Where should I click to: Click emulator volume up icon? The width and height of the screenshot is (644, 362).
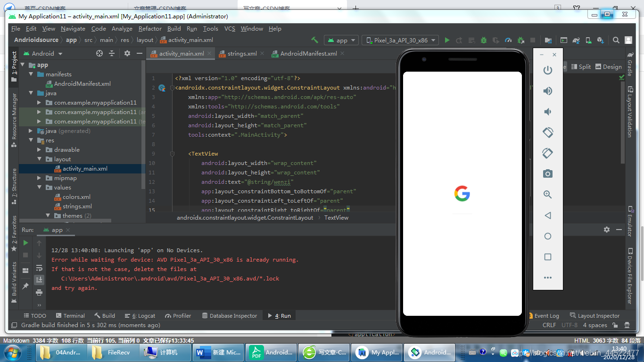click(x=548, y=91)
